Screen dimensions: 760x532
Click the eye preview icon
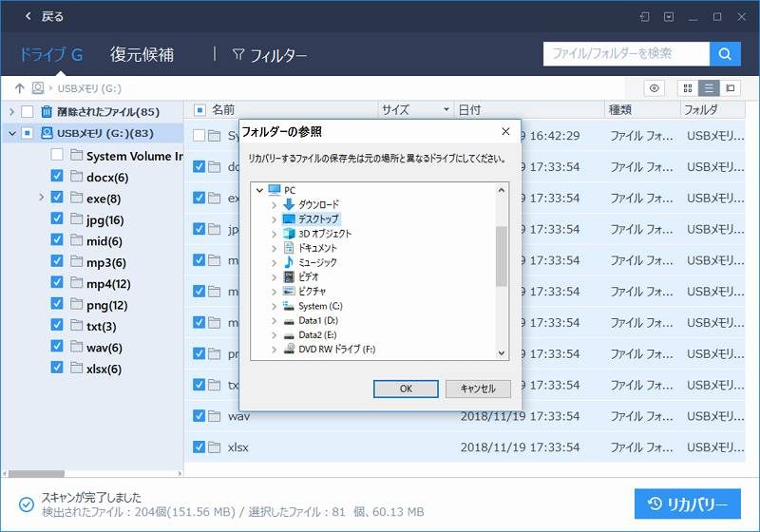pyautogui.click(x=654, y=88)
